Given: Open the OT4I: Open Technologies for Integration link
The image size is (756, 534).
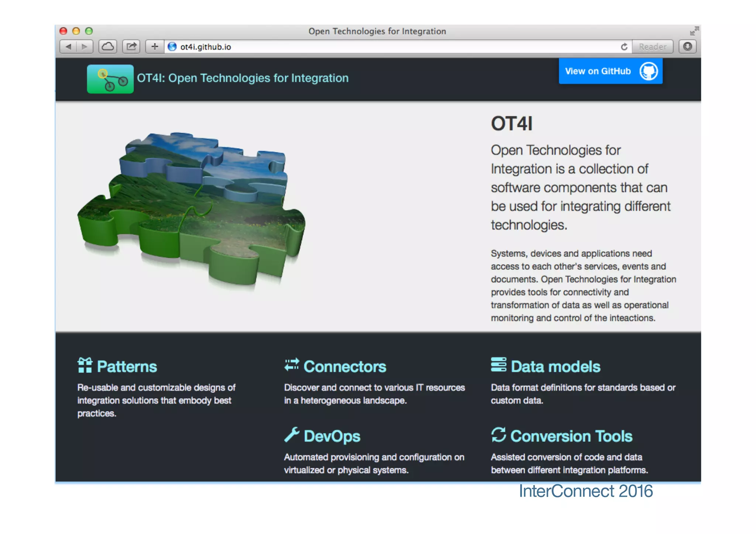Looking at the screenshot, I should coord(243,78).
